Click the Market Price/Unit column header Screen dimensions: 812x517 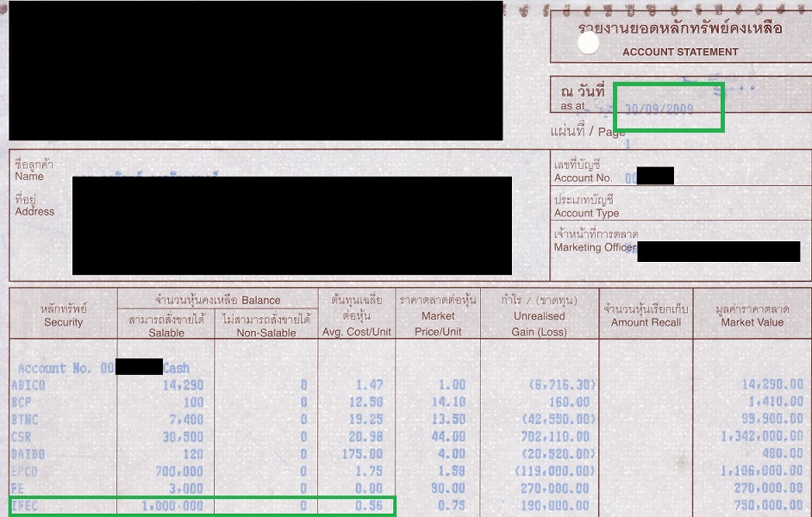(438, 323)
